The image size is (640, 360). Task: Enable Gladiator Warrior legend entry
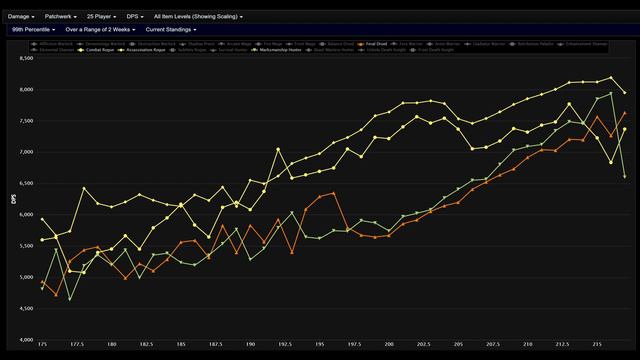[x=484, y=44]
